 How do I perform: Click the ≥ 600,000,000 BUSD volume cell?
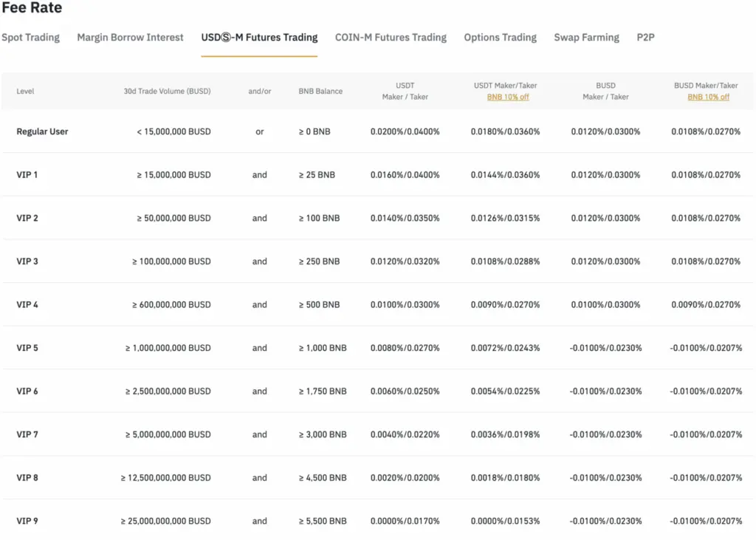pyautogui.click(x=171, y=304)
